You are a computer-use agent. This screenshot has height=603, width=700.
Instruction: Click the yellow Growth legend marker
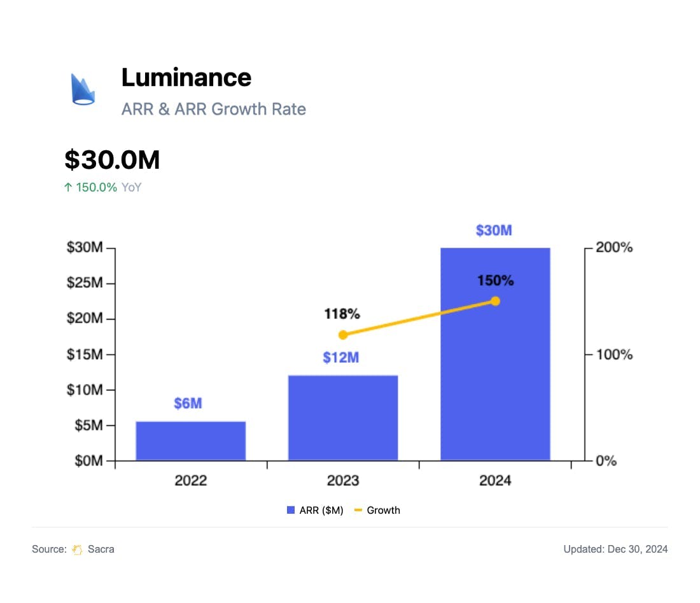(x=358, y=510)
